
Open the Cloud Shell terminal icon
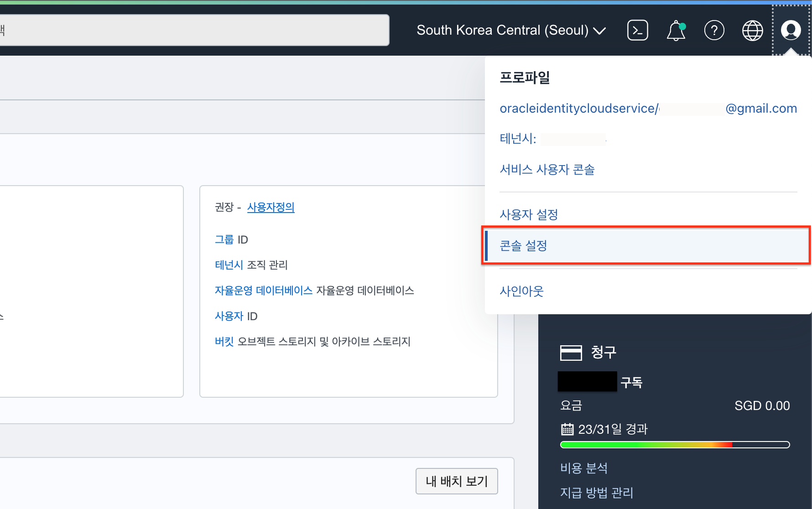pyautogui.click(x=637, y=30)
